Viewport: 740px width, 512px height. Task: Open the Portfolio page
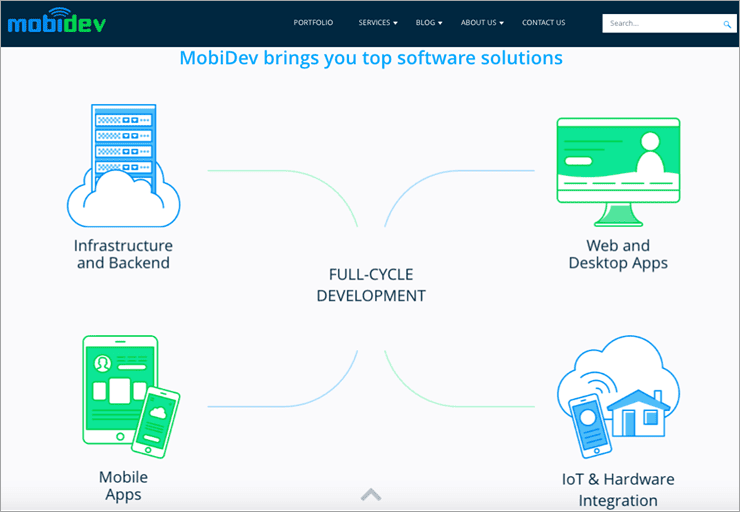pyautogui.click(x=313, y=23)
